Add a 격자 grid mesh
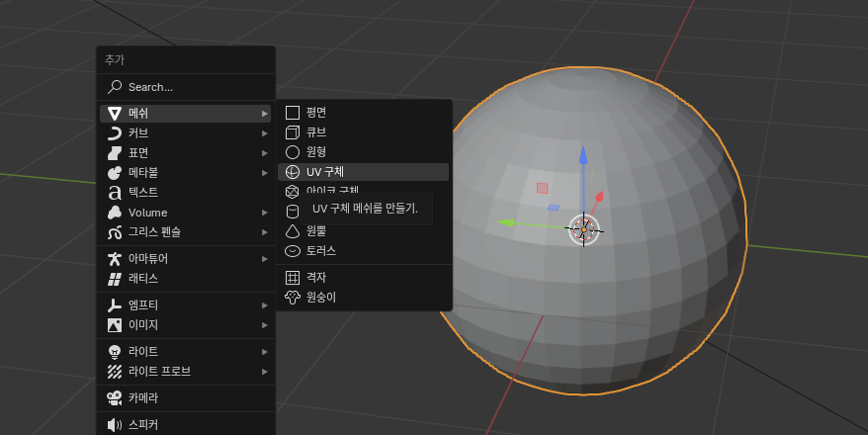The image size is (868, 435). 363,278
